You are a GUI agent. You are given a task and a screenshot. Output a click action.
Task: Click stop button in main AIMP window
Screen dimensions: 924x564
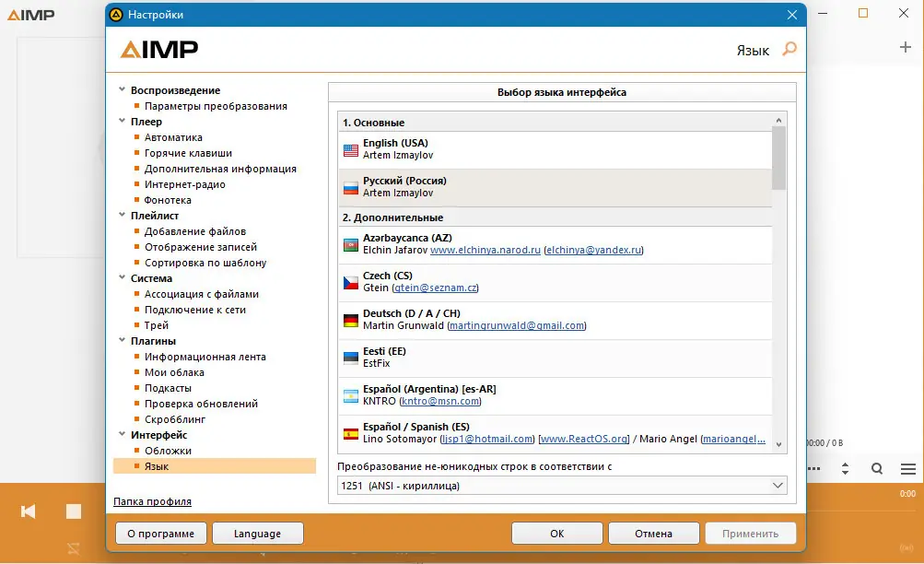(x=74, y=511)
